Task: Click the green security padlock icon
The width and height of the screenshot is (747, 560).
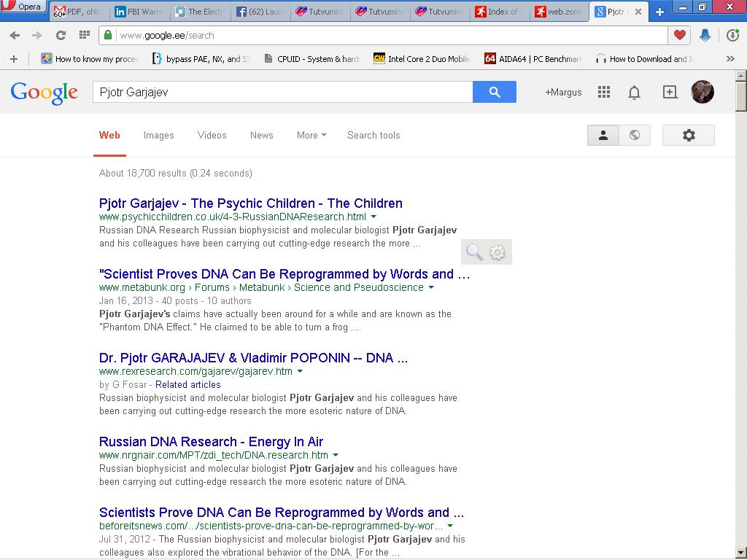Action: tap(108, 35)
